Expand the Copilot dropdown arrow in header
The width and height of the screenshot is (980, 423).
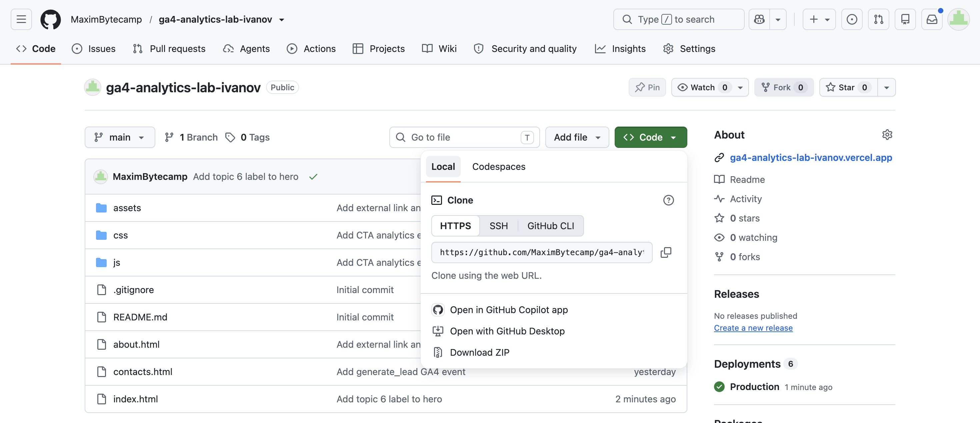(778, 19)
